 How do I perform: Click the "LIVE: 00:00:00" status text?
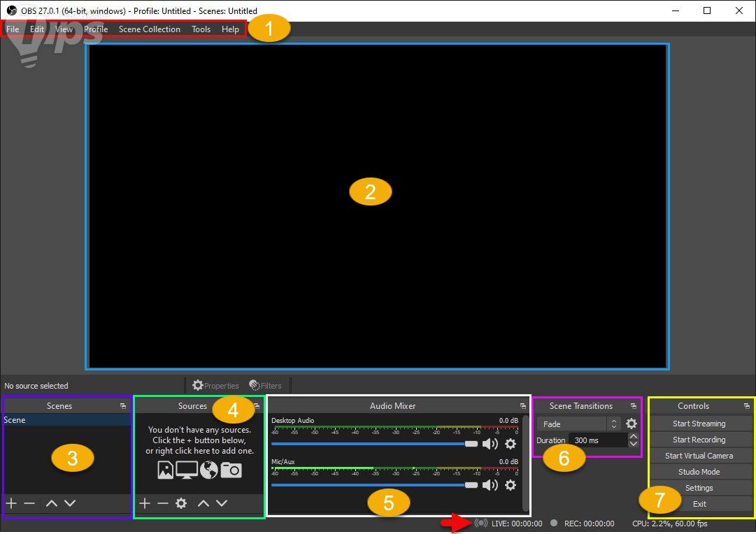[x=517, y=524]
